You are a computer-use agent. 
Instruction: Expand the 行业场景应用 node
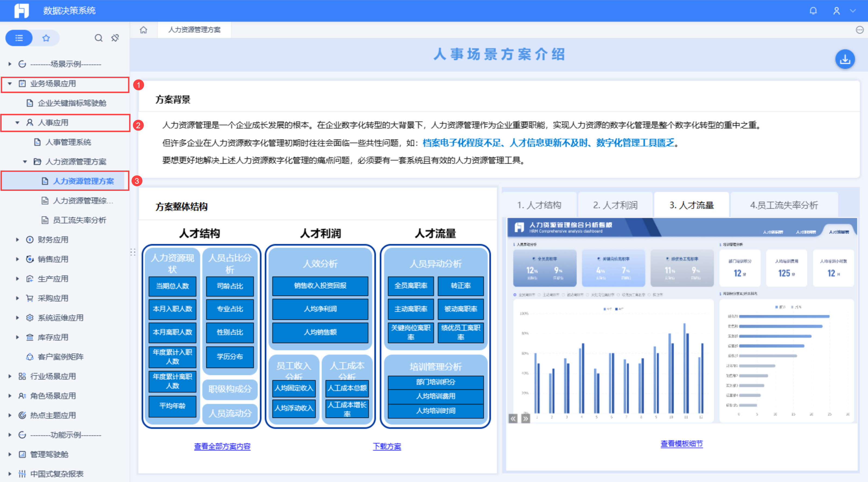coord(10,376)
